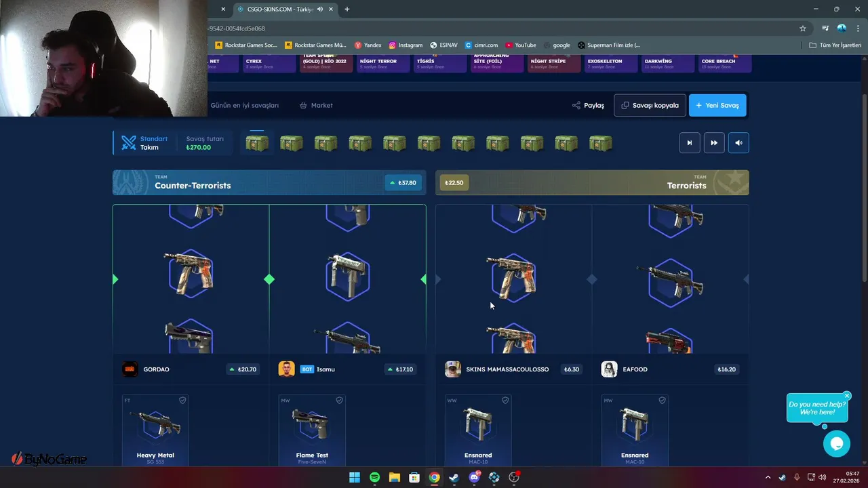Open GORDAO's player avatar
This screenshot has width=868, height=488.
pos(130,369)
